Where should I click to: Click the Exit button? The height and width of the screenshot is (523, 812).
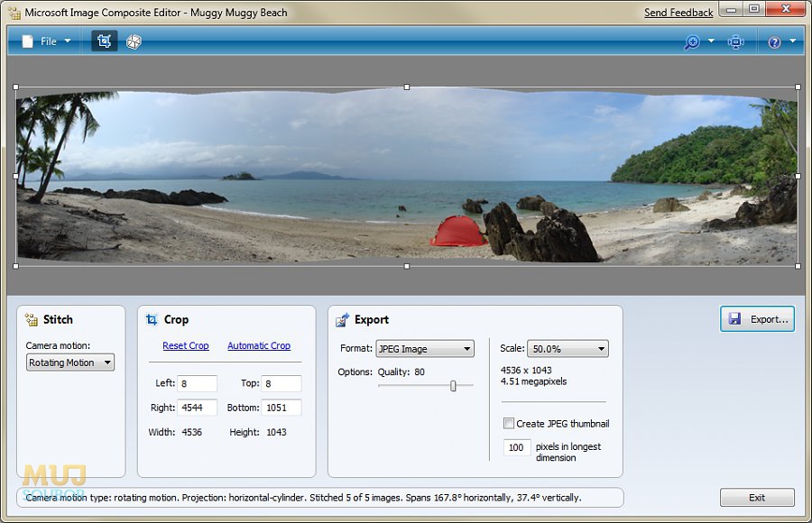(x=757, y=498)
